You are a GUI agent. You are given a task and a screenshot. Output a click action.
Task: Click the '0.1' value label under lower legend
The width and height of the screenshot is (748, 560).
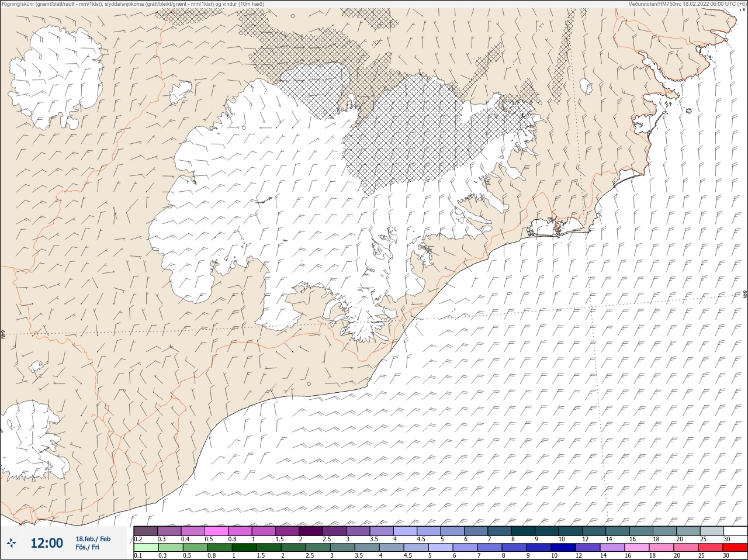pyautogui.click(x=138, y=555)
